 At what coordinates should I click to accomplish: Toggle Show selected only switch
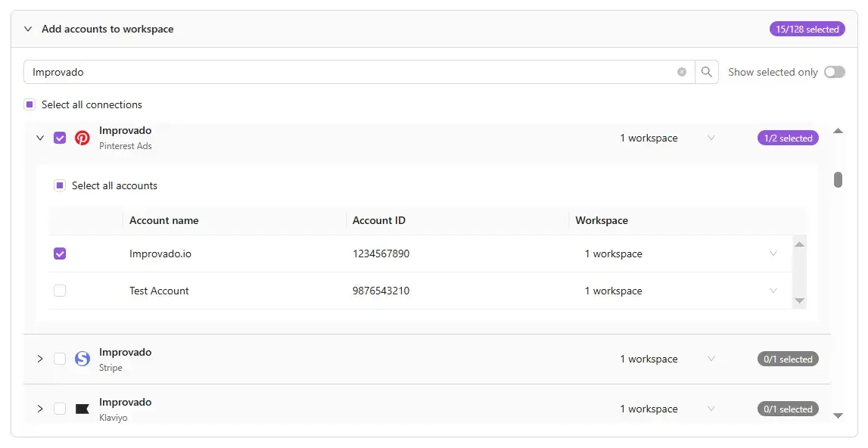point(834,72)
